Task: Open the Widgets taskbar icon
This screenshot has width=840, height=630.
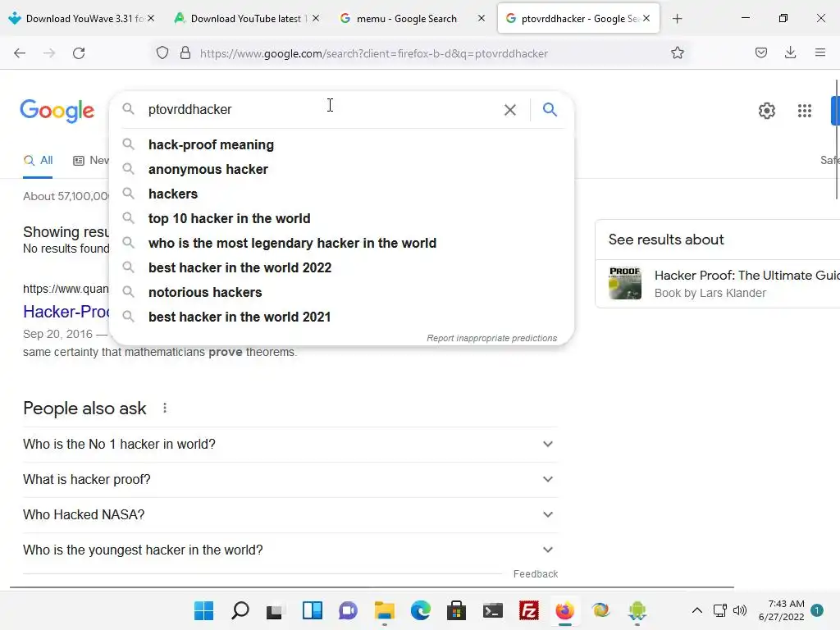Action: [313, 610]
